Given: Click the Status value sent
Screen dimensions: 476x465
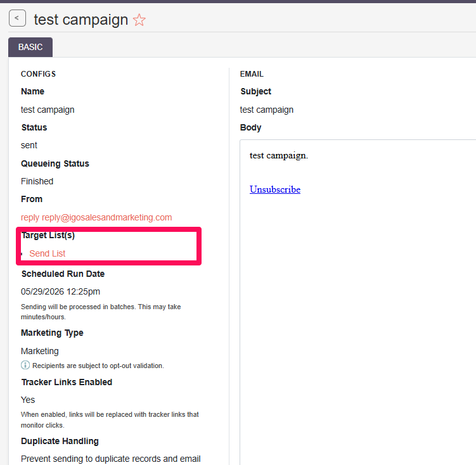Looking at the screenshot, I should (x=29, y=145).
